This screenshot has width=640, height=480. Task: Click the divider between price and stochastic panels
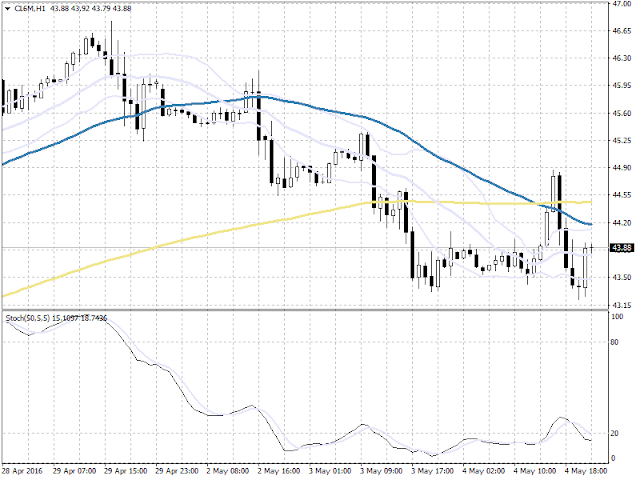point(304,311)
